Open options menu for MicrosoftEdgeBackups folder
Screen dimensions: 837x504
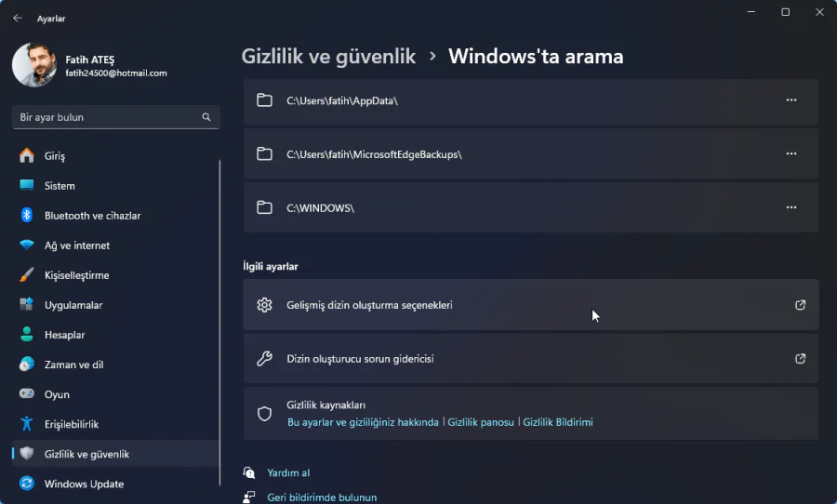tap(791, 153)
